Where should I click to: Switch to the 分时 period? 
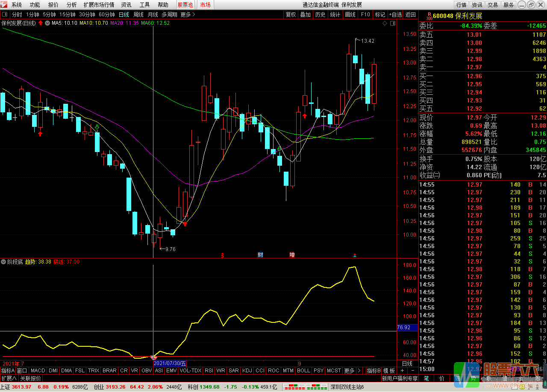click(x=17, y=15)
